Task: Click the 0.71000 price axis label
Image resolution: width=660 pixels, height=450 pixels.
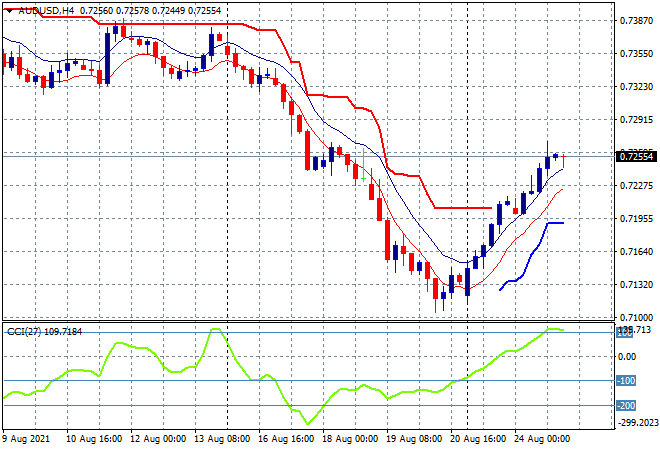Action: [x=636, y=317]
